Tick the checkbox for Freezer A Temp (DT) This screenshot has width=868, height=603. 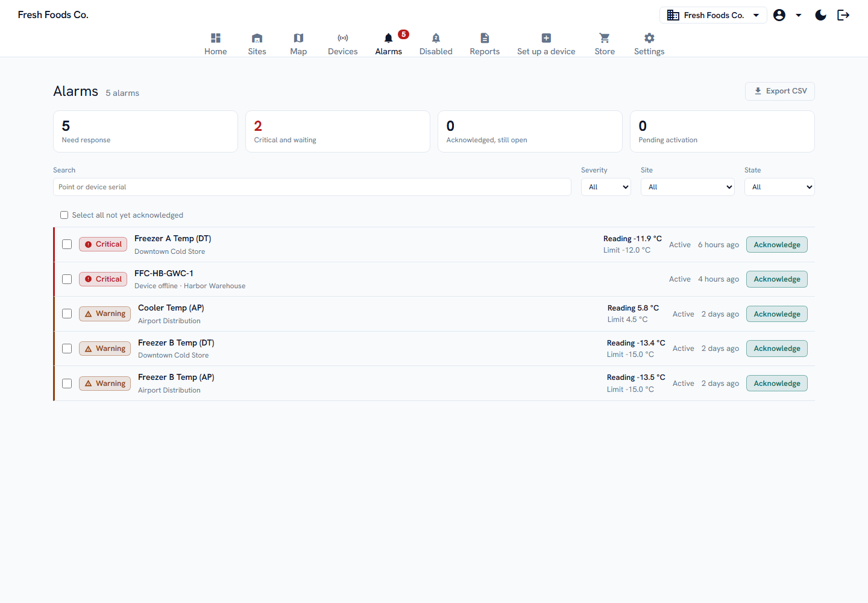pyautogui.click(x=67, y=244)
